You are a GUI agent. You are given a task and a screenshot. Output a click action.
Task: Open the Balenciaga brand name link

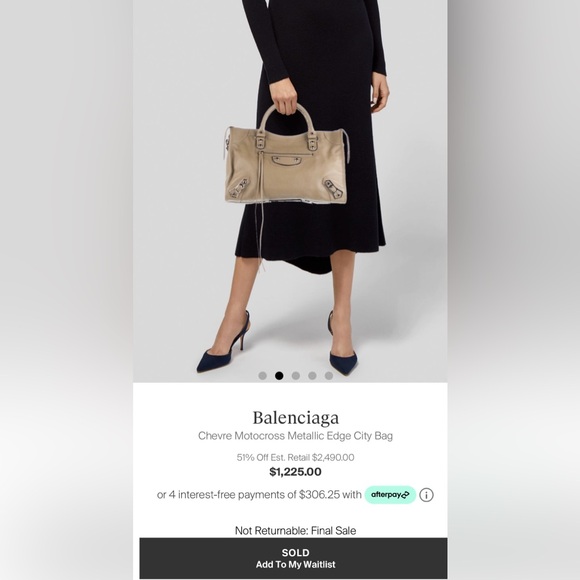(x=296, y=418)
